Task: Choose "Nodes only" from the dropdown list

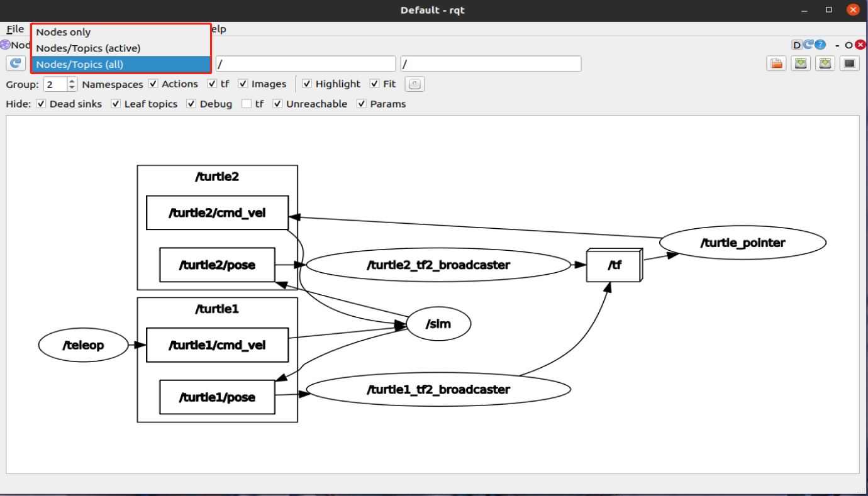Action: click(121, 32)
